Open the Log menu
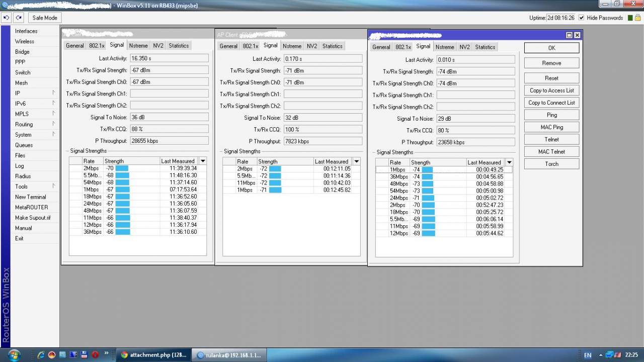Image resolution: width=644 pixels, height=362 pixels. click(19, 166)
